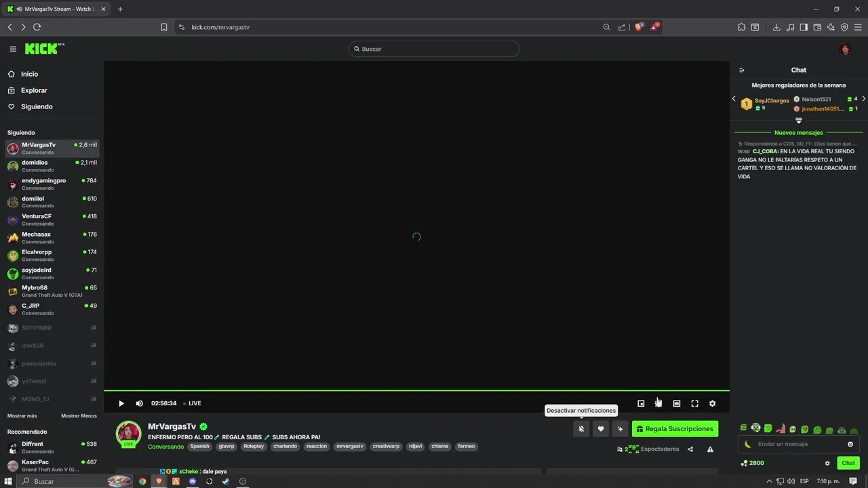Open the emoji picker in chat input
This screenshot has width=868, height=488.
click(850, 444)
